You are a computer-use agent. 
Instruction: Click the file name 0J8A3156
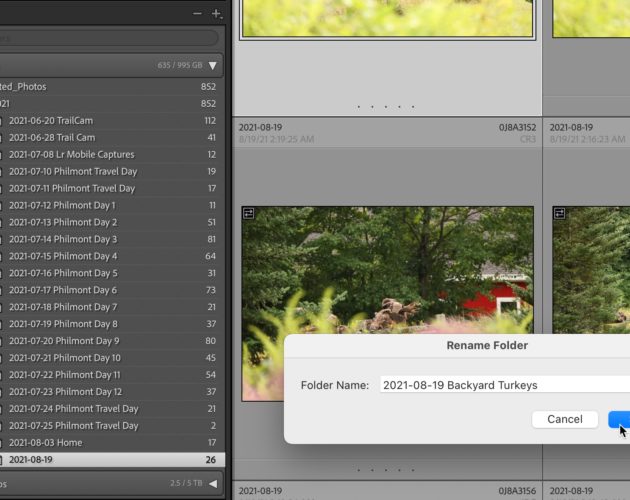[x=517, y=491]
